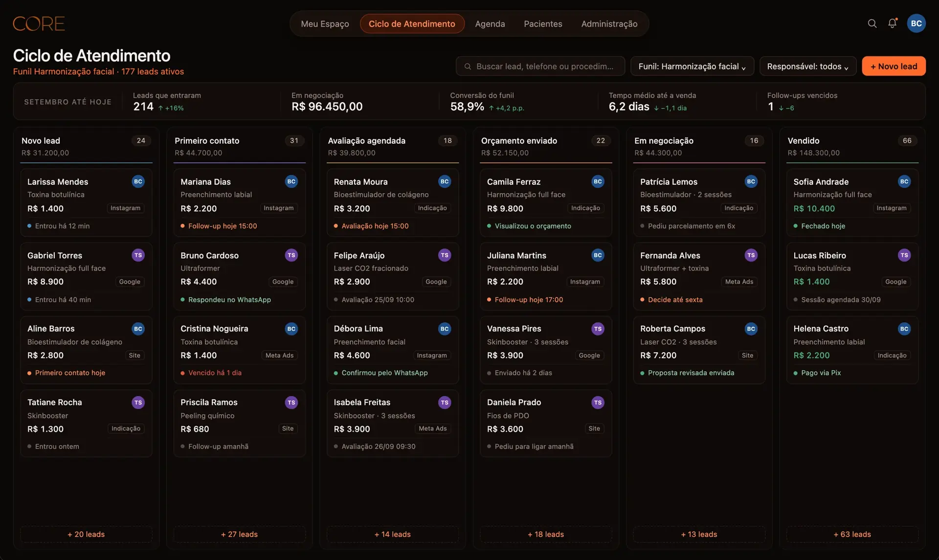Open the Pacientes tab
Viewport: 939px width, 560px height.
[x=543, y=23]
